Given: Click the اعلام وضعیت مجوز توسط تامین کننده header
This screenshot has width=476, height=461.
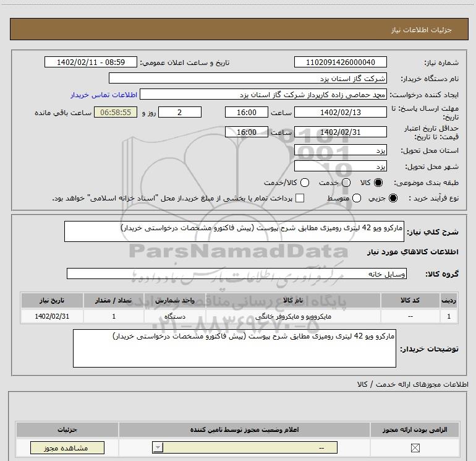Looking at the screenshot, I should pos(244,429).
